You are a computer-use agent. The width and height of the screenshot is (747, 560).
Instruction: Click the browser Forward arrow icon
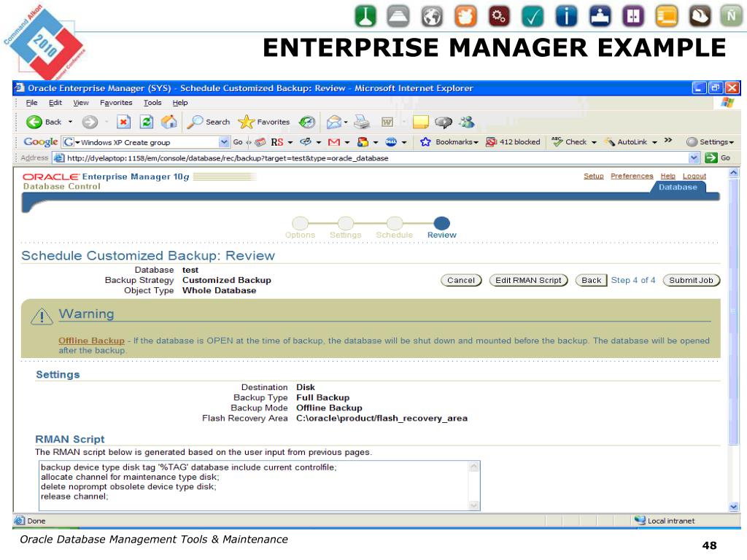(x=90, y=122)
